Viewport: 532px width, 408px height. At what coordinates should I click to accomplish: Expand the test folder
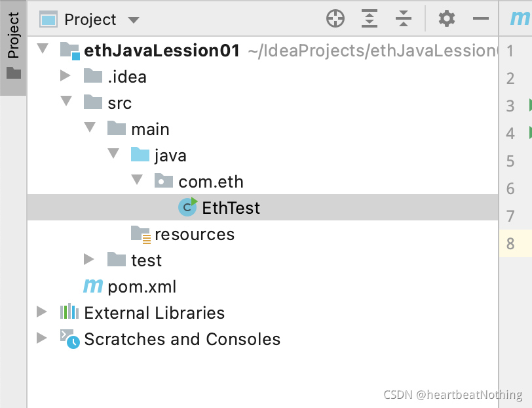[x=89, y=259]
